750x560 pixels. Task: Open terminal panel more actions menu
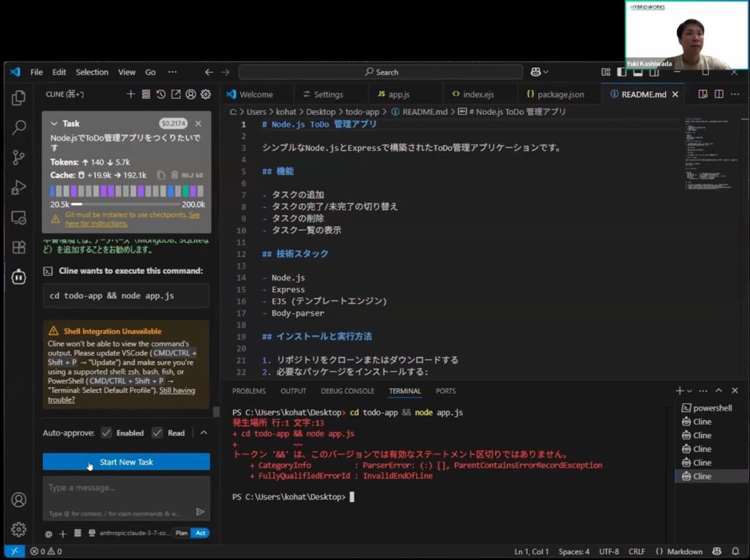click(x=703, y=391)
